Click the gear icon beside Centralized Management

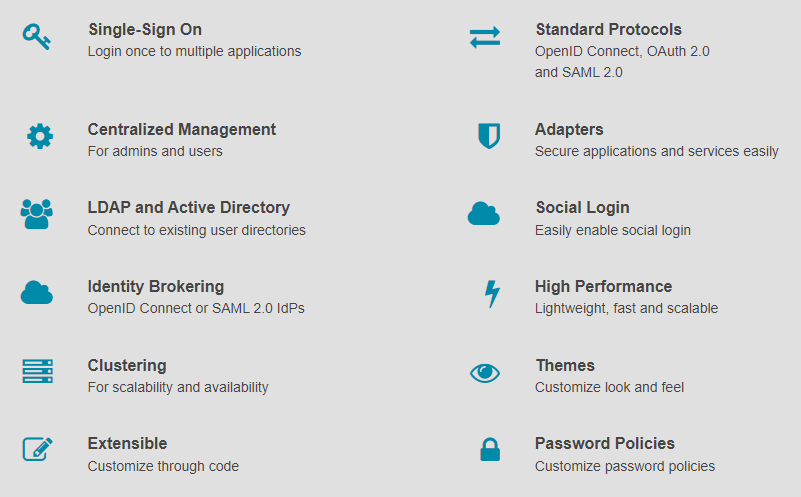tap(40, 136)
